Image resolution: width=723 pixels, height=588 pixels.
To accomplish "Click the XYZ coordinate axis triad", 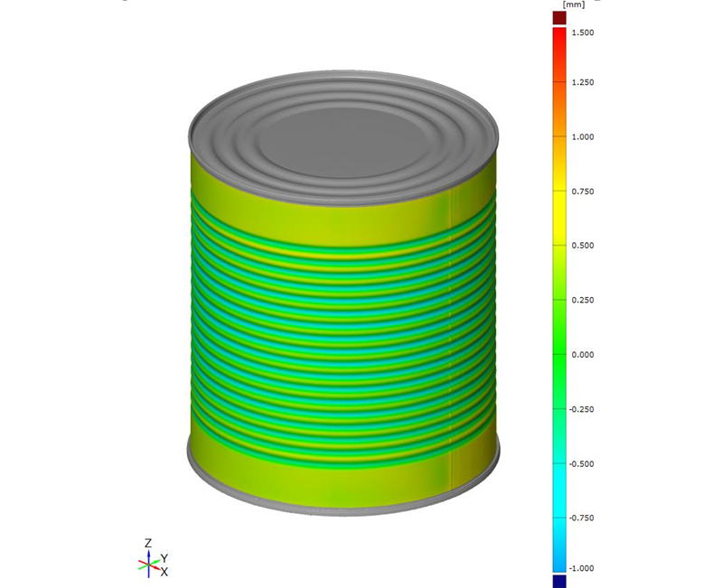I will pyautogui.click(x=154, y=558).
